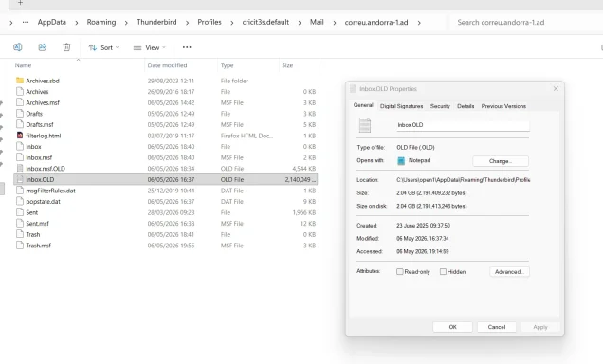Click the Thunderbird breadcrumb

pyautogui.click(x=156, y=23)
